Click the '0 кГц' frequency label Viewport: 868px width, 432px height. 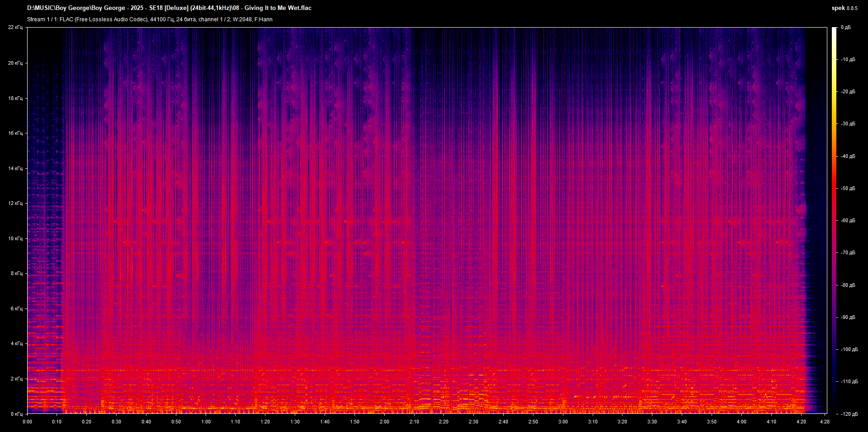[x=17, y=414]
